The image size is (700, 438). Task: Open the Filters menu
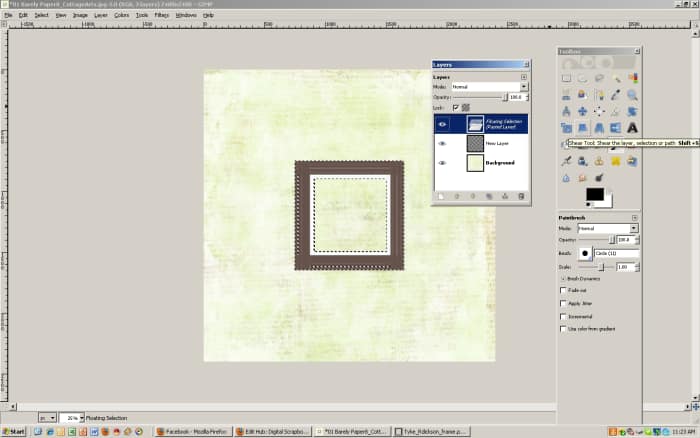click(x=162, y=15)
